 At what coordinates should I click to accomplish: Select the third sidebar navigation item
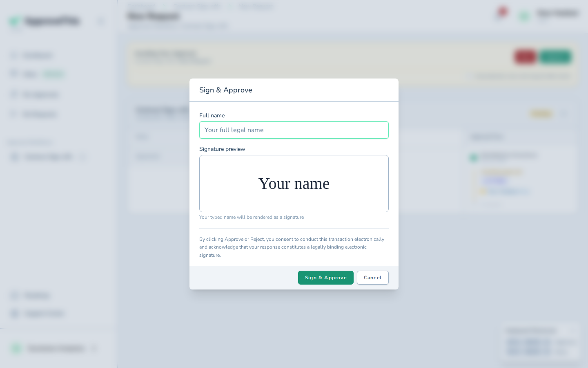pos(35,95)
